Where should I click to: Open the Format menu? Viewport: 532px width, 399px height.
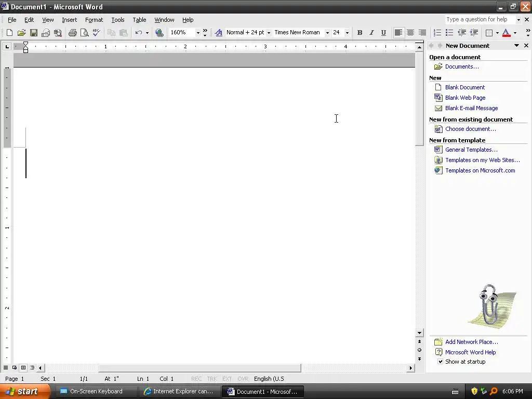coord(94,20)
